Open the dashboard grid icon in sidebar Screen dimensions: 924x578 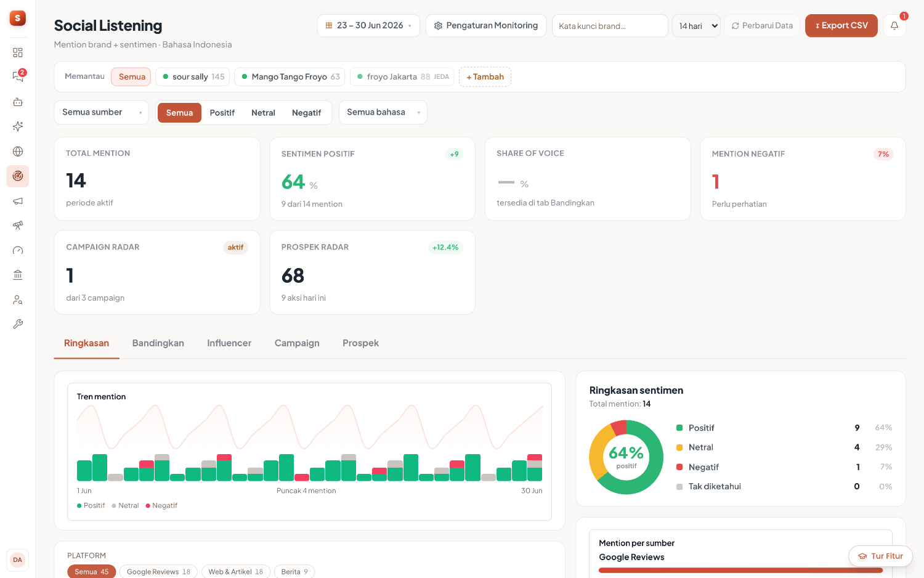point(18,52)
